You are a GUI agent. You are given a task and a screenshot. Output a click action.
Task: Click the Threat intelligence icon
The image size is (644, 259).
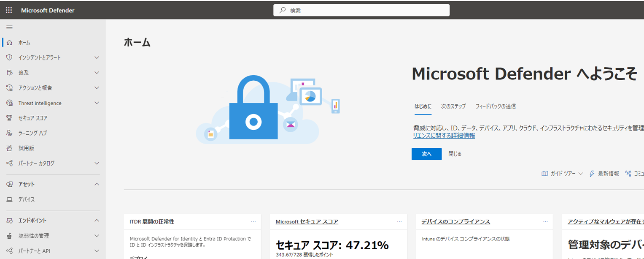point(10,103)
